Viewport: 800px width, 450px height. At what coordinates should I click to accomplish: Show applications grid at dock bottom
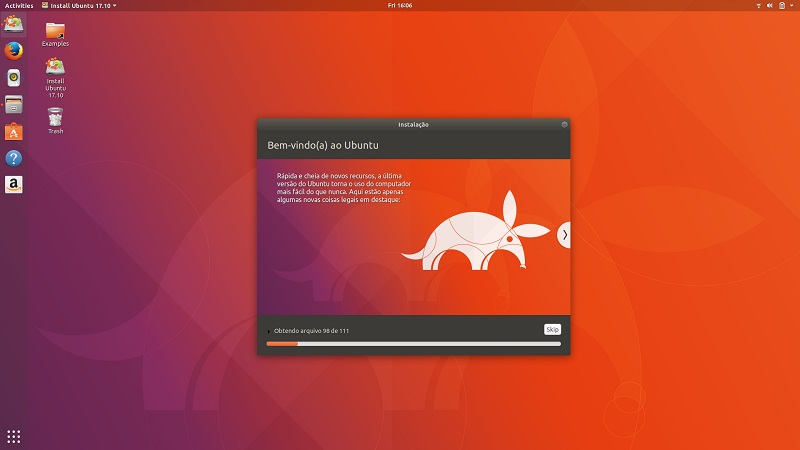coord(14,436)
